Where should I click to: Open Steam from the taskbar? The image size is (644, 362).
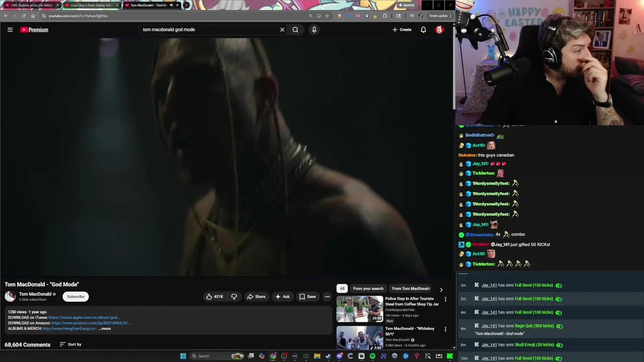pyautogui.click(x=328, y=356)
